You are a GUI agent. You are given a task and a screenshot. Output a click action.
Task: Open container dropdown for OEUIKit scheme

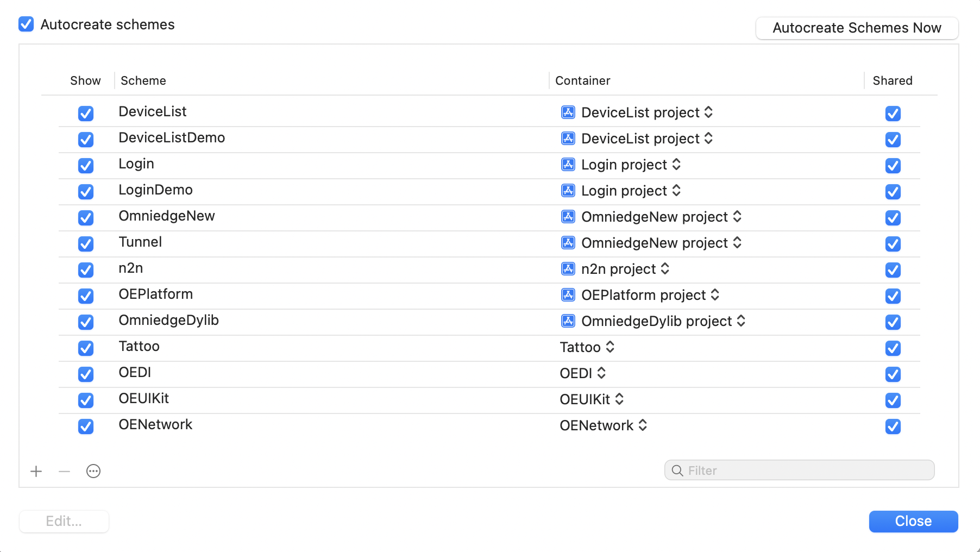592,399
